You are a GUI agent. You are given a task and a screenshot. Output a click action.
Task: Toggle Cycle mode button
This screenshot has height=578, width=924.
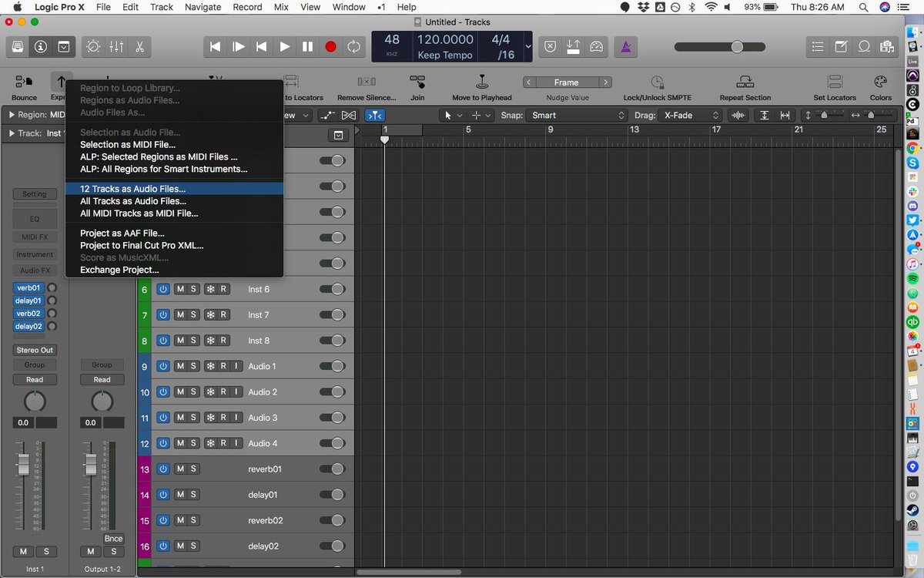point(354,46)
